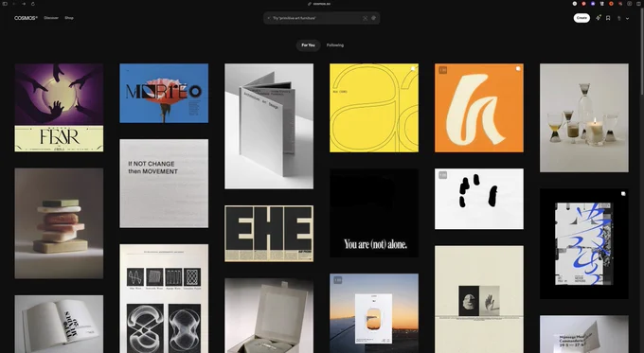Screen dimensions: 644x353
Task: Open the white card with black blobs
Action: (479, 199)
